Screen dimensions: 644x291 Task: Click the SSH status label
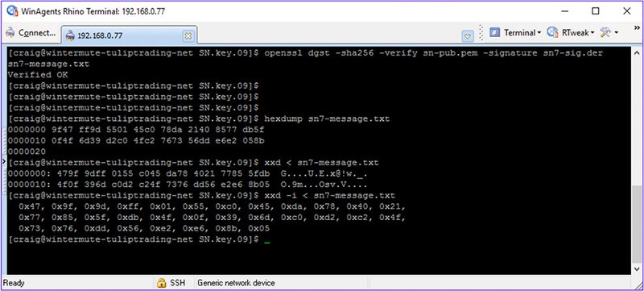pyautogui.click(x=177, y=283)
